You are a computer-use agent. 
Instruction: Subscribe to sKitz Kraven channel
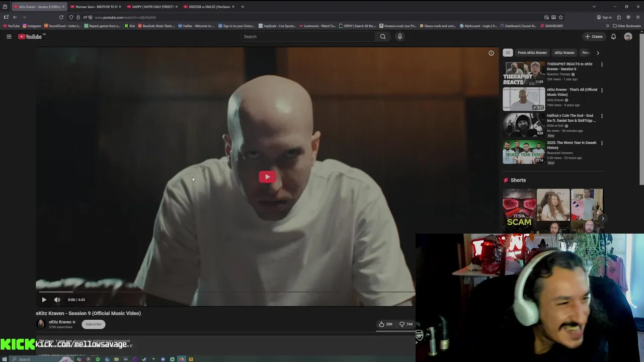93,324
